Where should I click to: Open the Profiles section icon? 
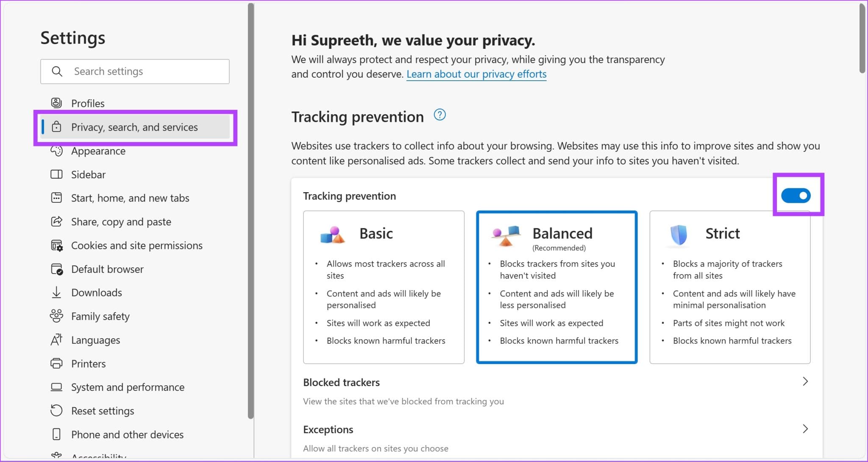pyautogui.click(x=56, y=102)
